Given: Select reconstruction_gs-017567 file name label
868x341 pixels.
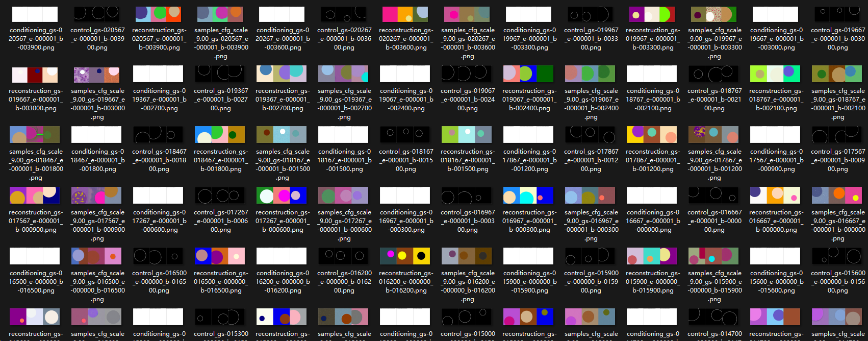Looking at the screenshot, I should [x=36, y=221].
